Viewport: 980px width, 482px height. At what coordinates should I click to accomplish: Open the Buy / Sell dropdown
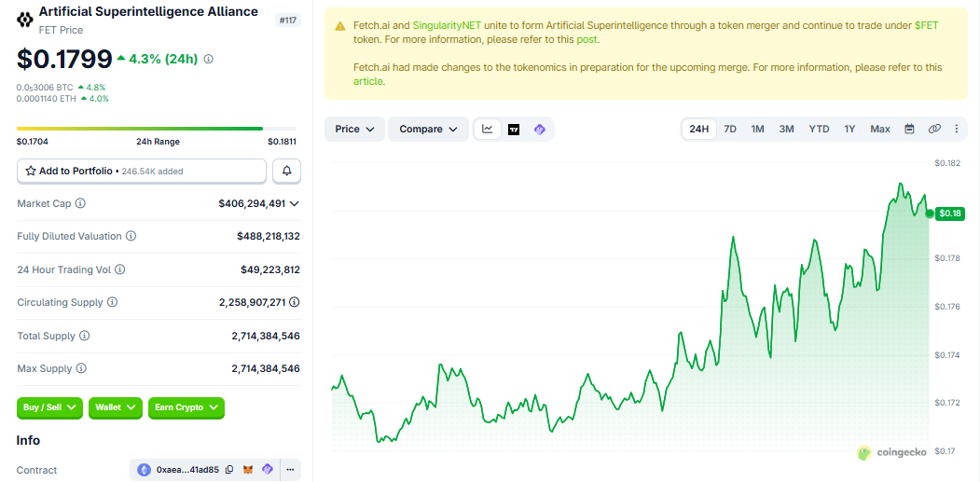pos(49,407)
